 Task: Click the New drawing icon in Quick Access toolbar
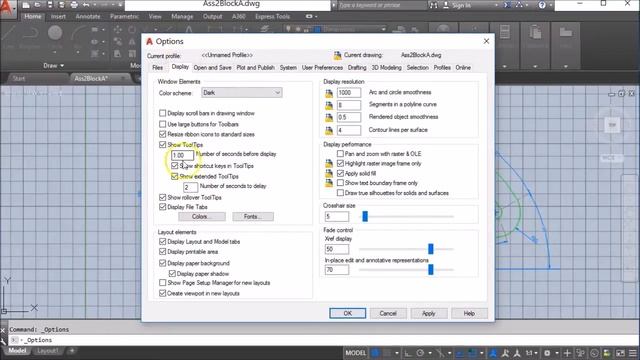tap(26, 5)
